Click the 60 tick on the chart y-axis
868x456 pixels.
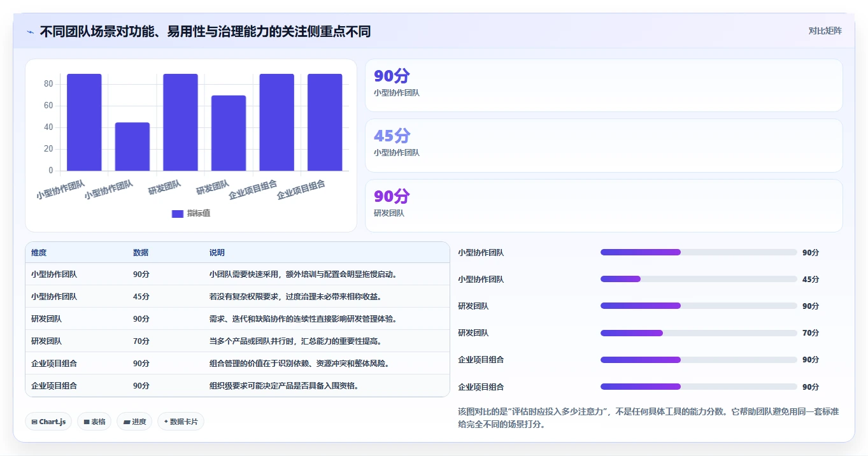pyautogui.click(x=48, y=106)
